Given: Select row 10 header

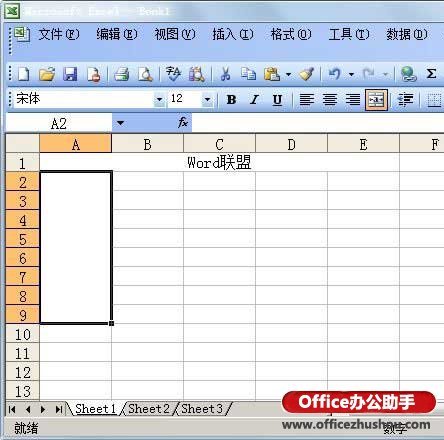Looking at the screenshot, I should (x=22, y=334).
